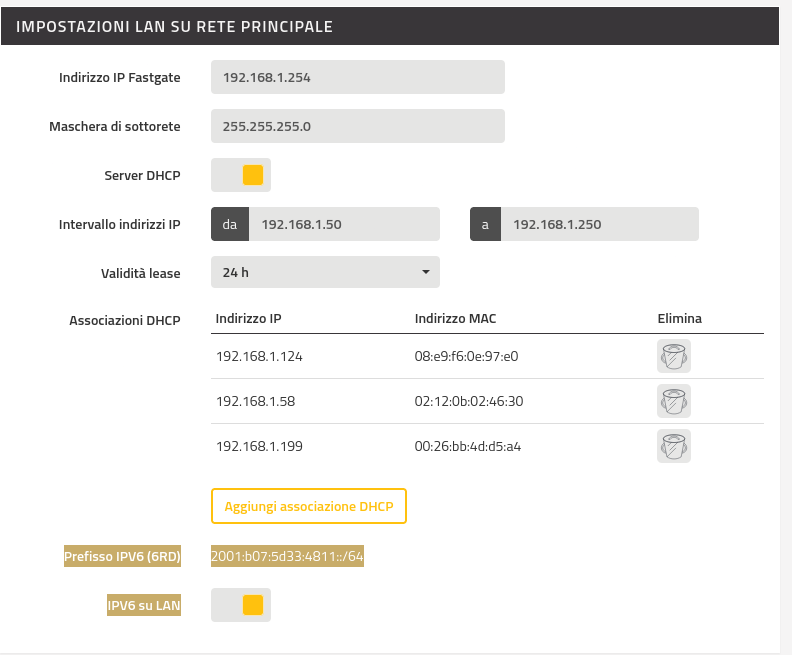792x655 pixels.
Task: Click the Maschera di sottorete field
Action: pyautogui.click(x=358, y=126)
